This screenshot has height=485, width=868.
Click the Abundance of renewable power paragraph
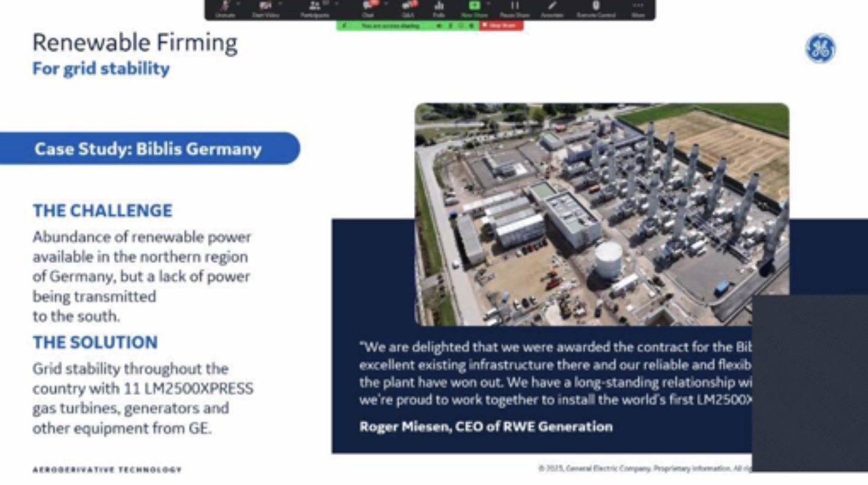pyautogui.click(x=142, y=277)
